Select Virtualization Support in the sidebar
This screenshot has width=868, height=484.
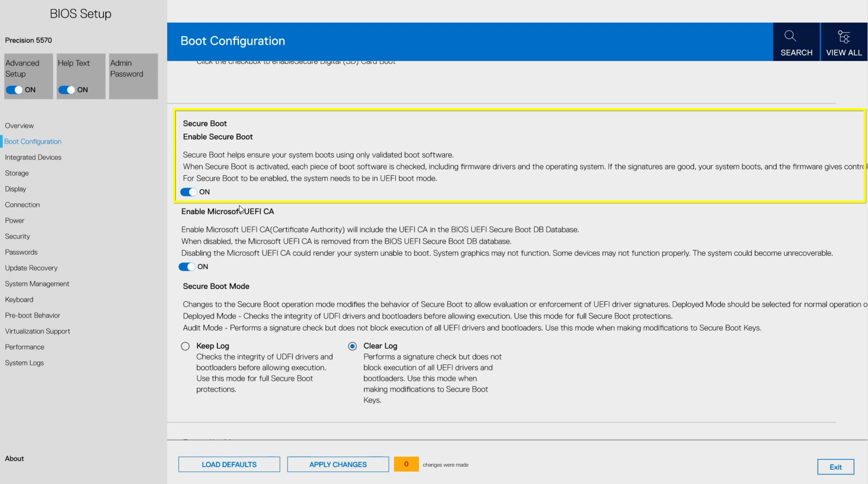point(37,331)
